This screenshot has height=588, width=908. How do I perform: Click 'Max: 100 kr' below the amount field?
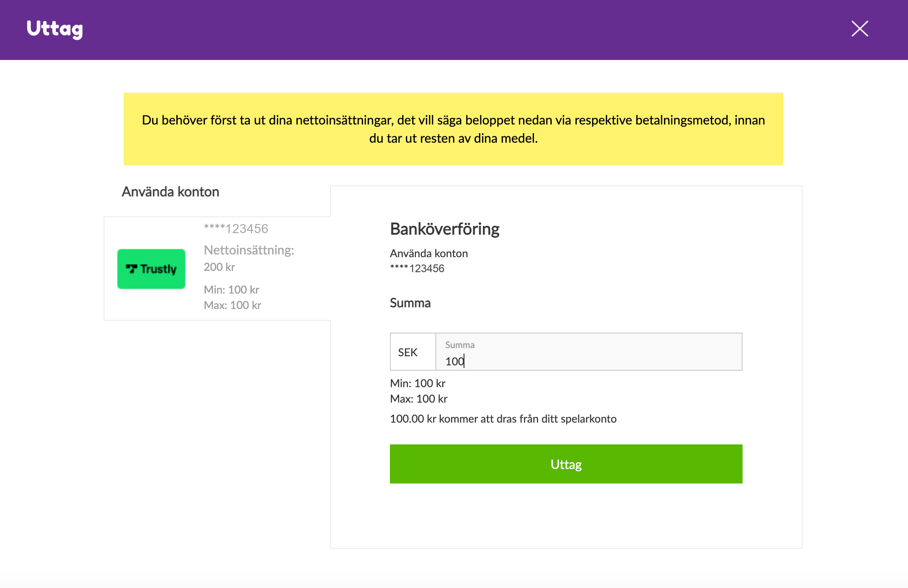(419, 399)
